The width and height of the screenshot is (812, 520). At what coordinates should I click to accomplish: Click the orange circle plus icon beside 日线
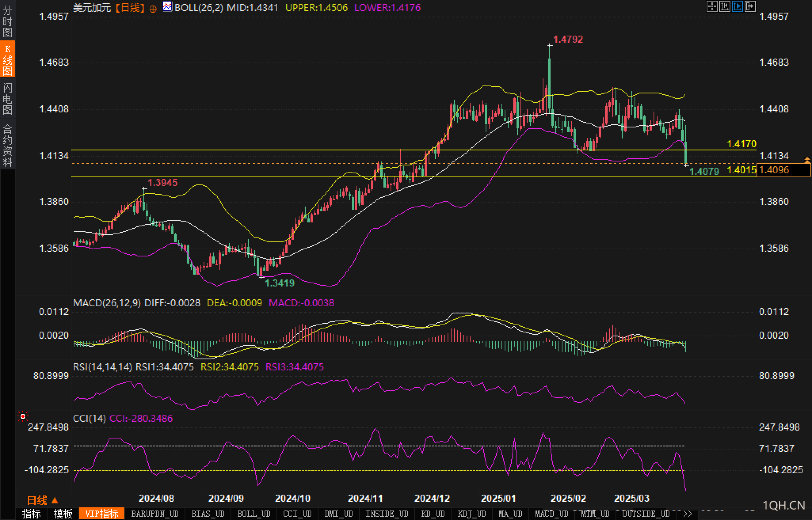153,9
